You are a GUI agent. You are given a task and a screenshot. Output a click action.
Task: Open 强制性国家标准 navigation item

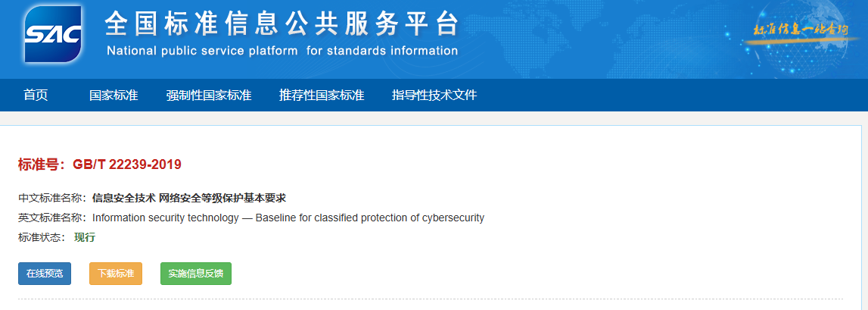point(209,95)
